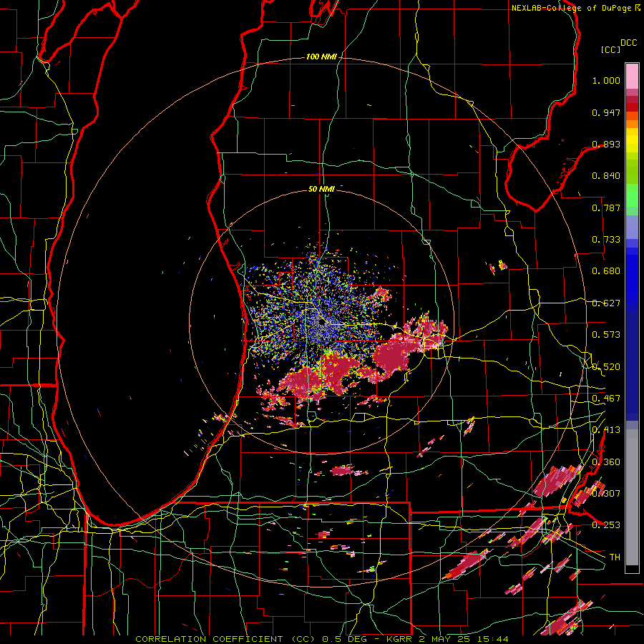This screenshot has width=644, height=644.
Task: Click the 0.360 scale value
Action: click(606, 462)
